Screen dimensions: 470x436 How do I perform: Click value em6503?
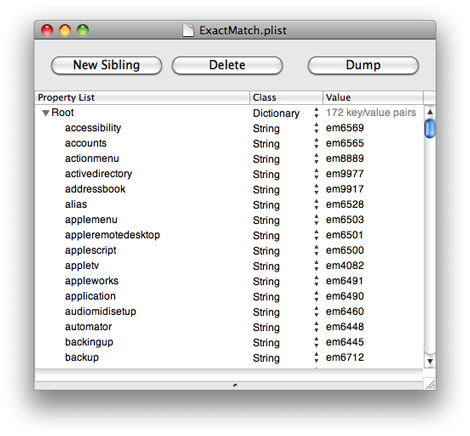coord(345,220)
